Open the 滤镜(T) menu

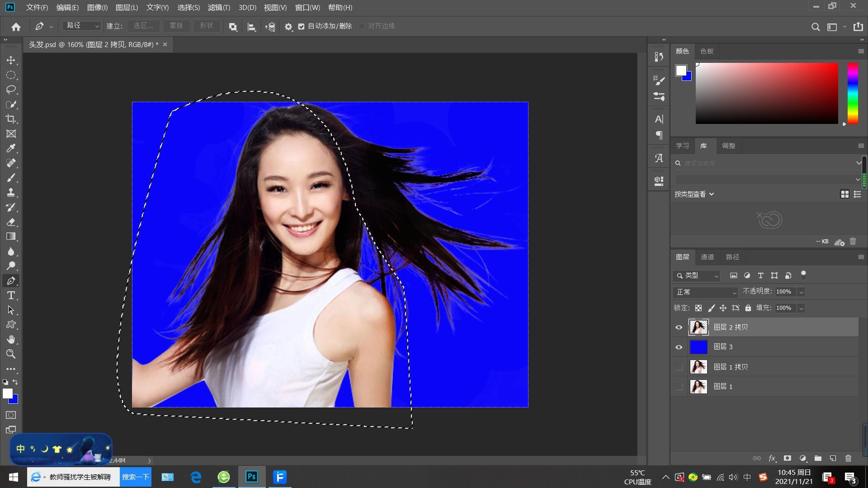219,8
